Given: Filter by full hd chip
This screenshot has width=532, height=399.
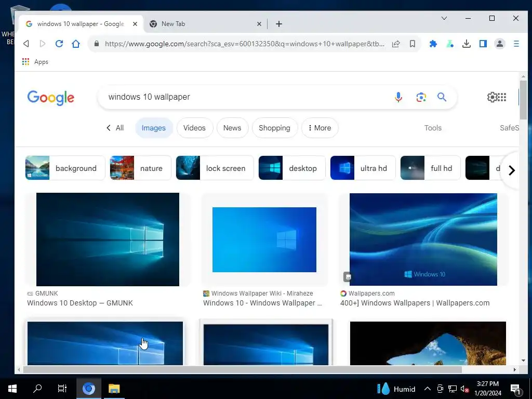Looking at the screenshot, I should point(430,168).
